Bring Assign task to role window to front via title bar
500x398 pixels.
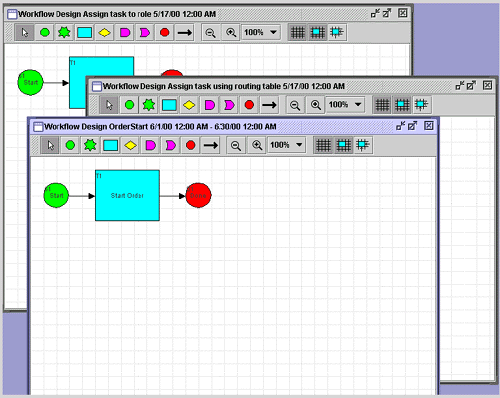click(x=117, y=14)
